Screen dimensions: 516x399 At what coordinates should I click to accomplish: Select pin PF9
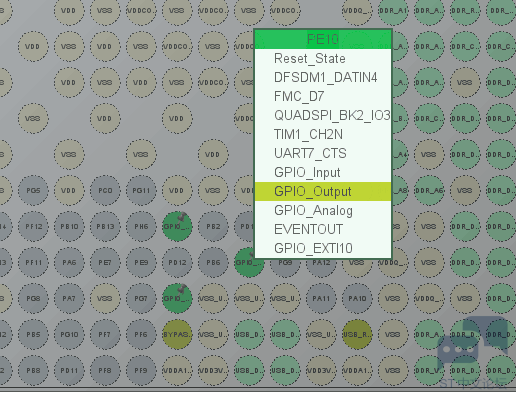tap(141, 370)
